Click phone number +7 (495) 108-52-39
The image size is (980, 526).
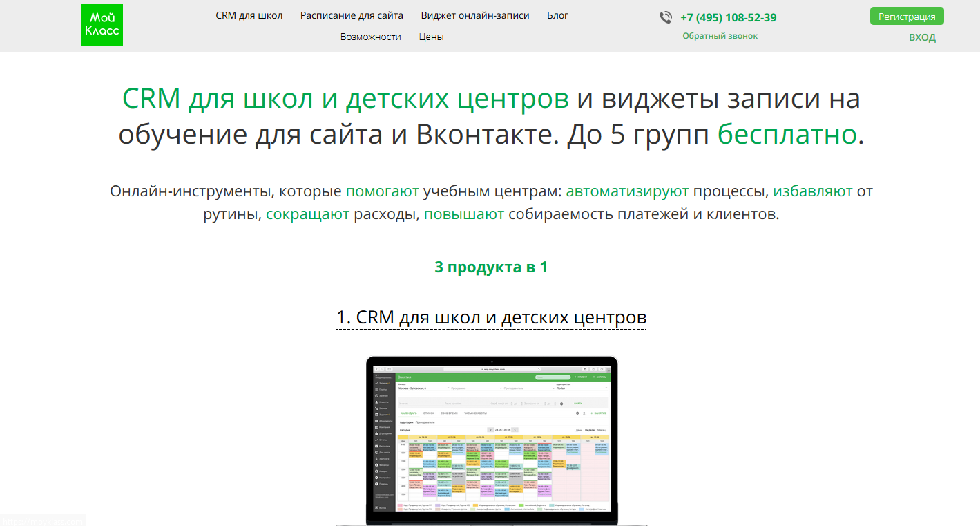(729, 17)
